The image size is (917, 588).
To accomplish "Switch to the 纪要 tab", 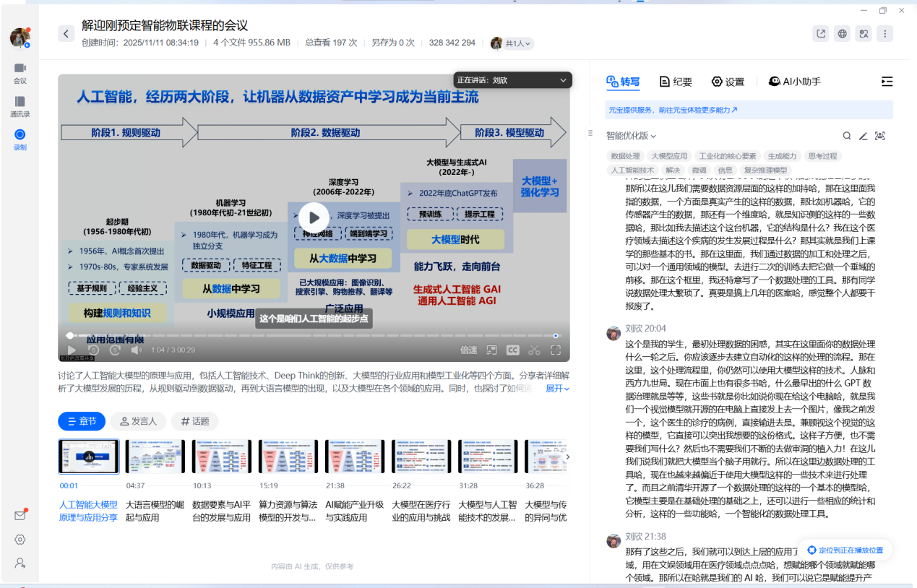I will (676, 82).
